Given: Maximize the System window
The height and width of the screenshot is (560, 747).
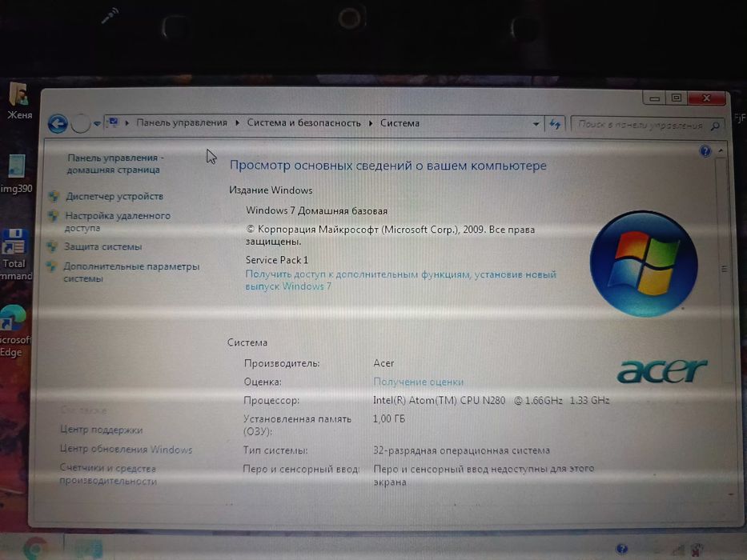Looking at the screenshot, I should pyautogui.click(x=677, y=98).
